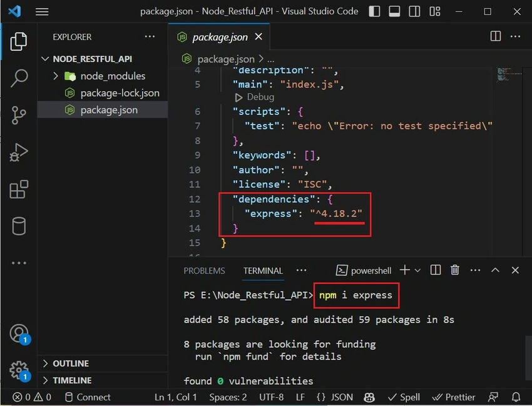Close the package.json editor tab
This screenshot has height=406, width=532.
(258, 36)
